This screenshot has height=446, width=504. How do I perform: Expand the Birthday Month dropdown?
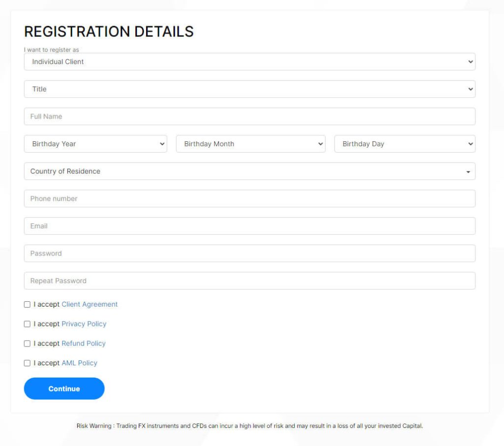[251, 144]
